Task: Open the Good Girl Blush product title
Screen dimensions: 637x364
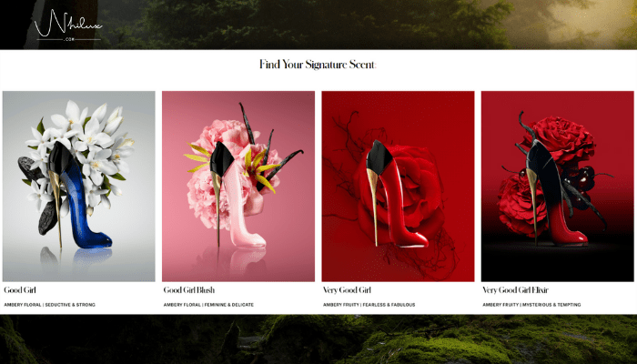Action: 189,290
